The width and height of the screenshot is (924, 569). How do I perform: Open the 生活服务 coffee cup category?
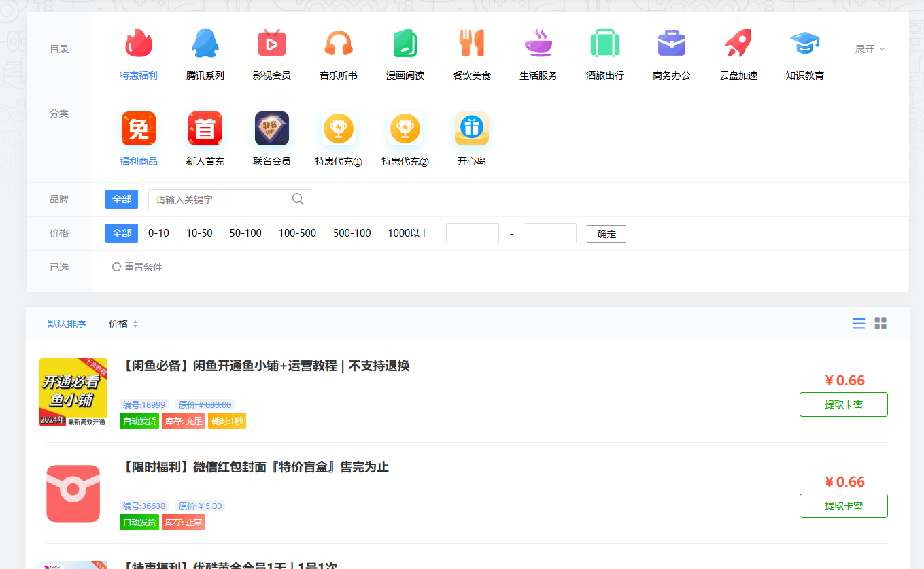(x=538, y=44)
